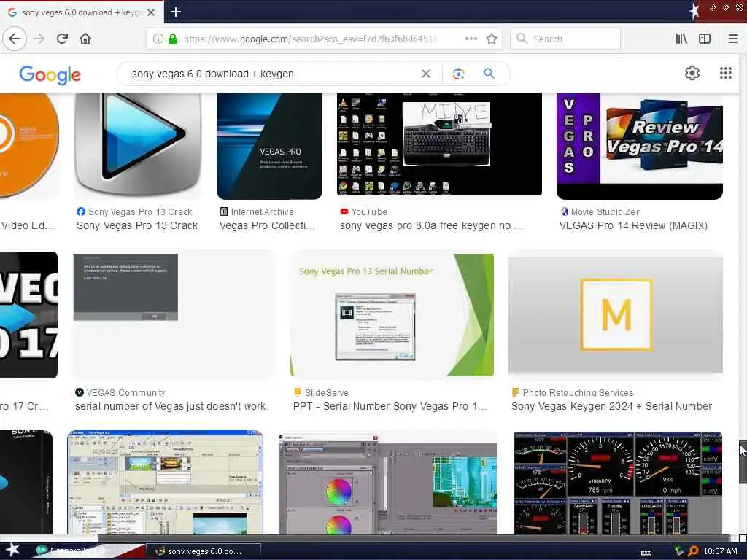The image size is (747, 560).
Task: Toggle the sidebar view icon
Action: 705,39
